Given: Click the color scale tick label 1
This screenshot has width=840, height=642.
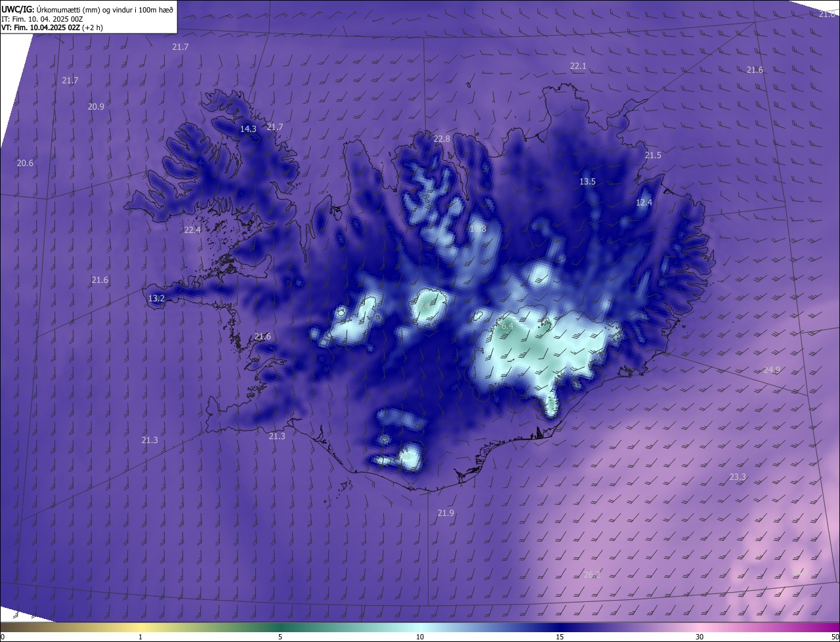Looking at the screenshot, I should [x=140, y=637].
